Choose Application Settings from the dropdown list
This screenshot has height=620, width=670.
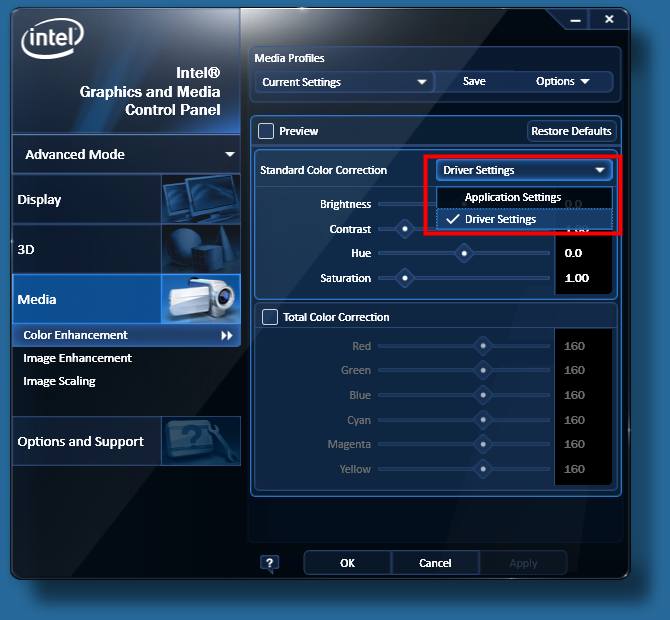click(524, 197)
